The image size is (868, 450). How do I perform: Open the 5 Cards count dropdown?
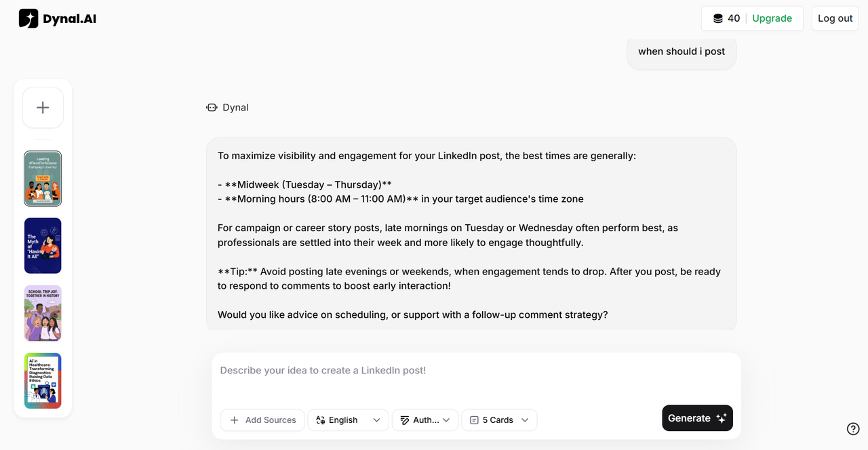499,420
